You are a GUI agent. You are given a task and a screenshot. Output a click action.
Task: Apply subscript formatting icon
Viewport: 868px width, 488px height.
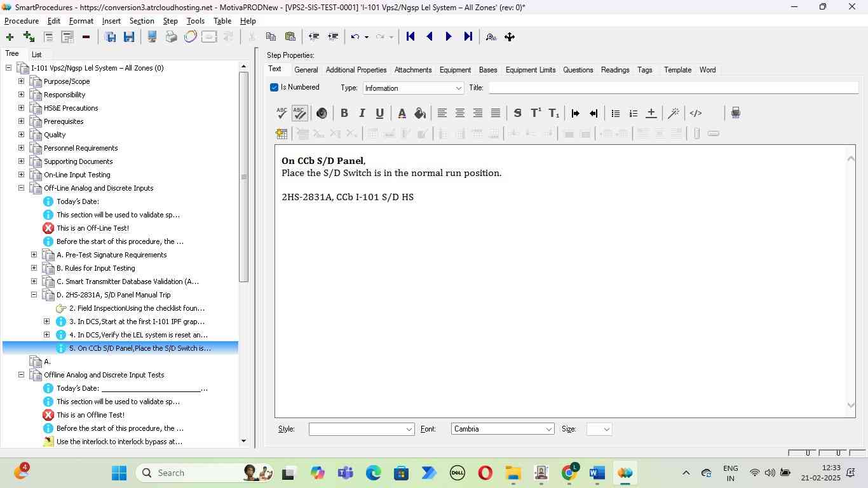pos(553,113)
